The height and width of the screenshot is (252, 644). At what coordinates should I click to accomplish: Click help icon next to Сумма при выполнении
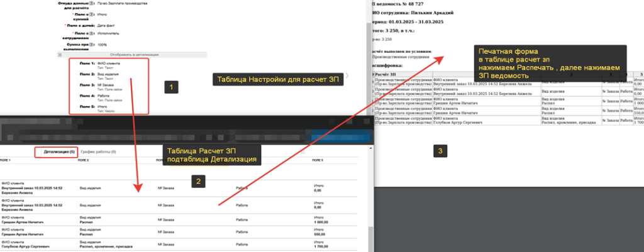(92, 45)
